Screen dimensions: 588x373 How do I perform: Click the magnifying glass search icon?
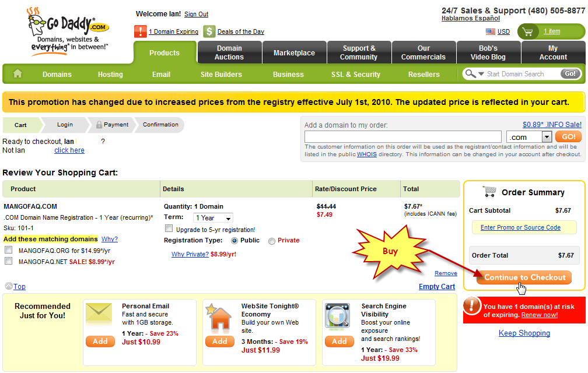coord(470,73)
